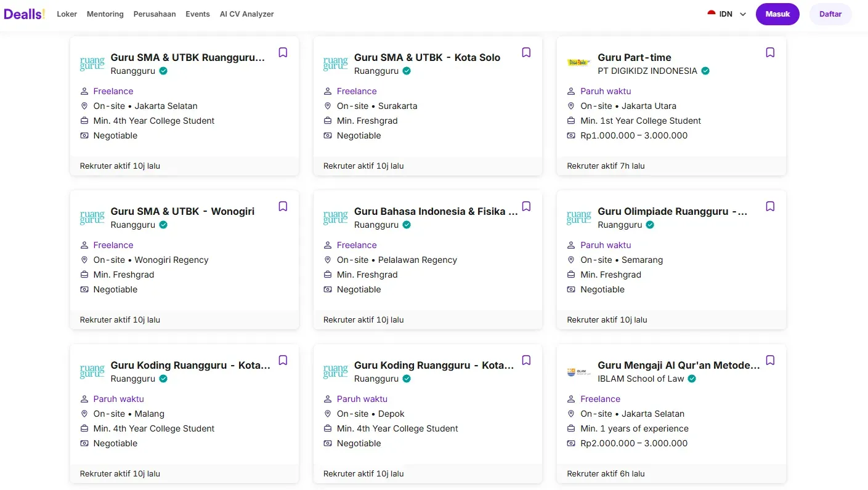Click 'On-site • Wonogiri Regency' text

[x=151, y=260]
